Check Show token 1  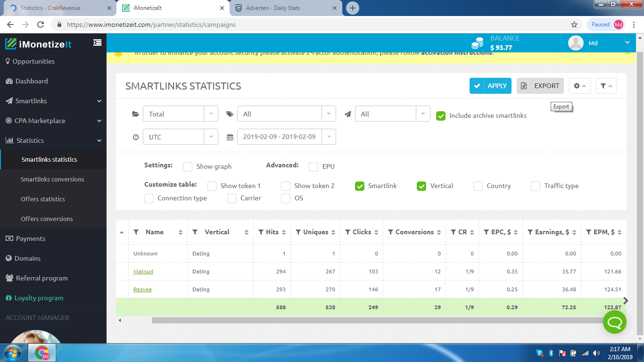click(x=212, y=186)
